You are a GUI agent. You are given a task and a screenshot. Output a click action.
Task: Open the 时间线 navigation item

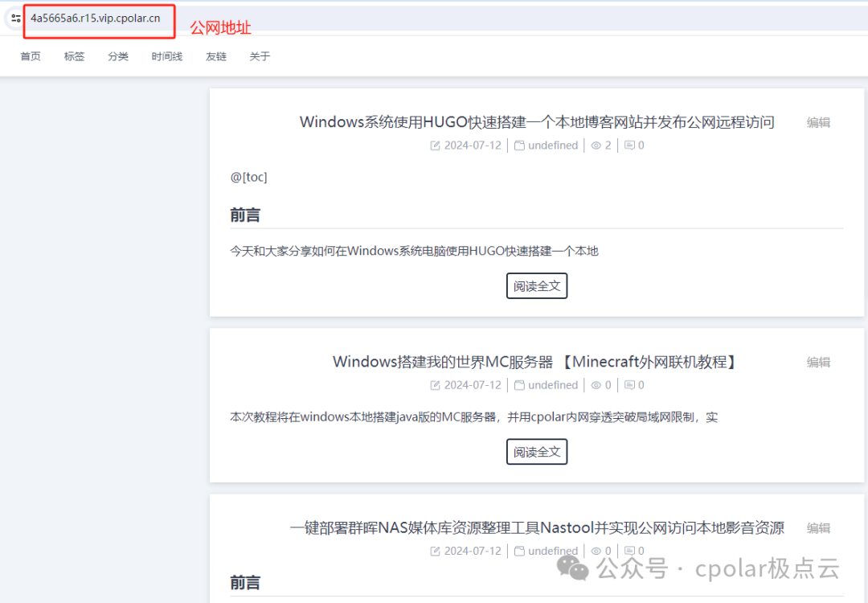[166, 56]
